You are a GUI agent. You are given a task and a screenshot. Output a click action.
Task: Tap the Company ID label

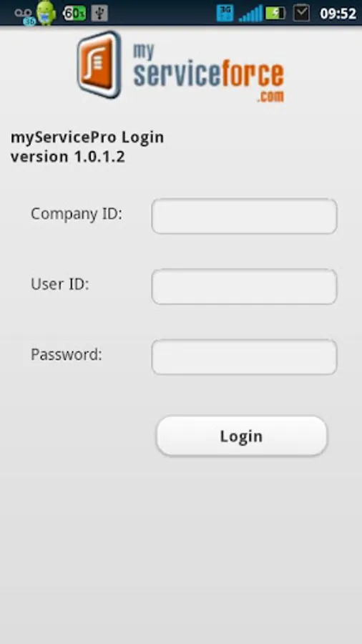(77, 213)
